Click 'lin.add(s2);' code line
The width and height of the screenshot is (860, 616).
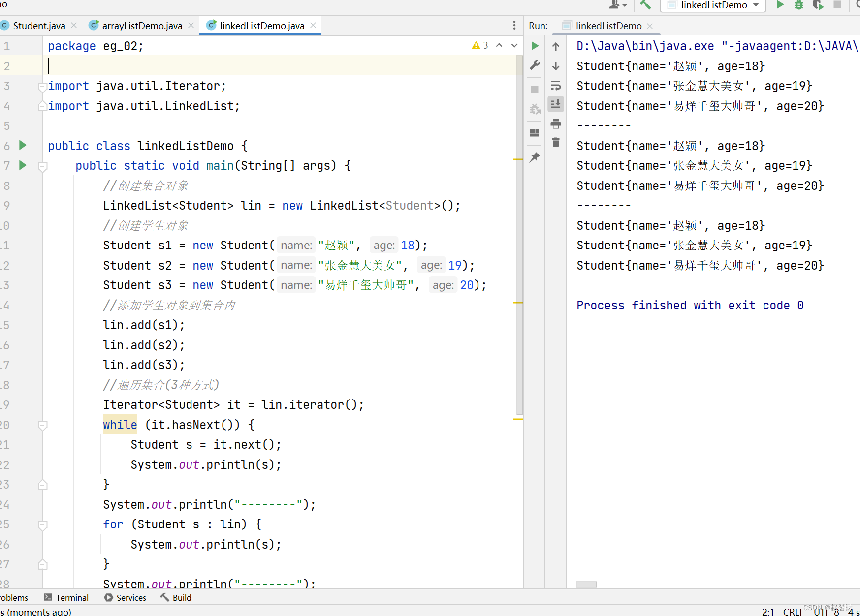144,345
